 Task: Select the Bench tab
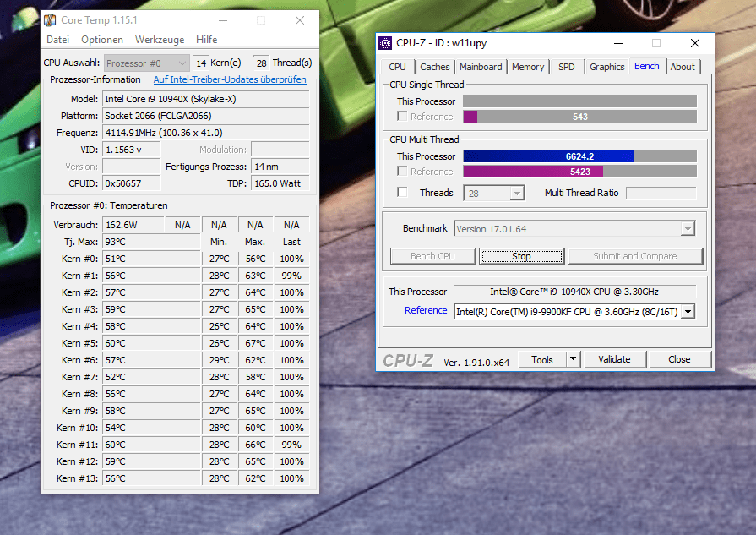pyautogui.click(x=647, y=66)
